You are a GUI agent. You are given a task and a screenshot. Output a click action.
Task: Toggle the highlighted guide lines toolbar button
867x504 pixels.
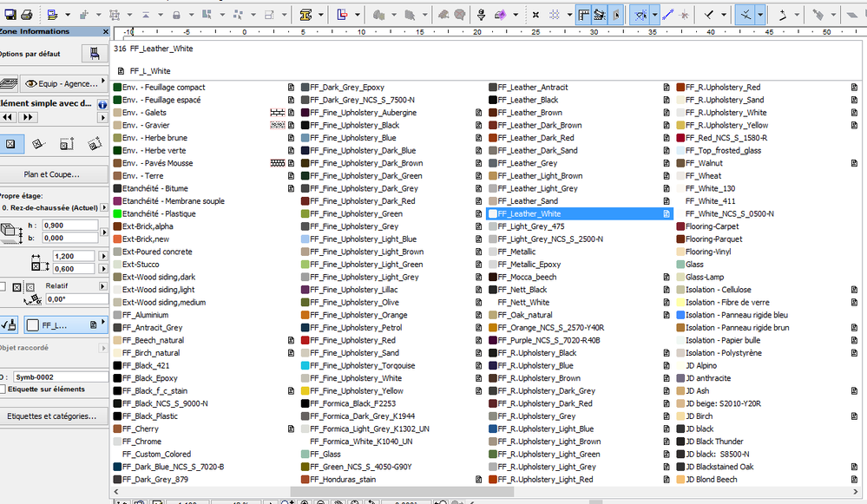click(641, 15)
